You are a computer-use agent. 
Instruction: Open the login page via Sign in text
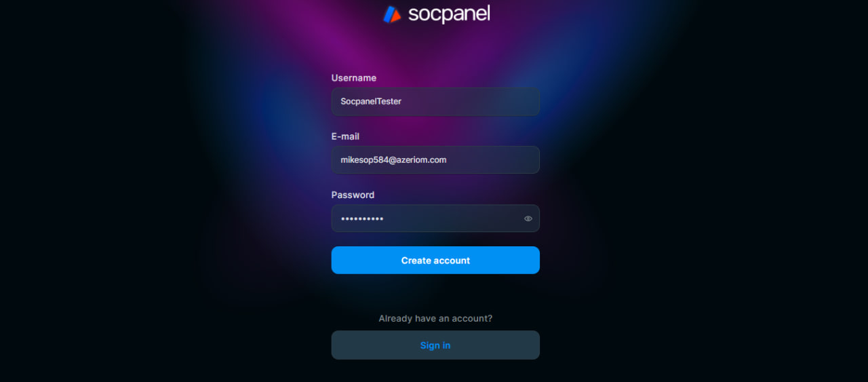(x=435, y=345)
